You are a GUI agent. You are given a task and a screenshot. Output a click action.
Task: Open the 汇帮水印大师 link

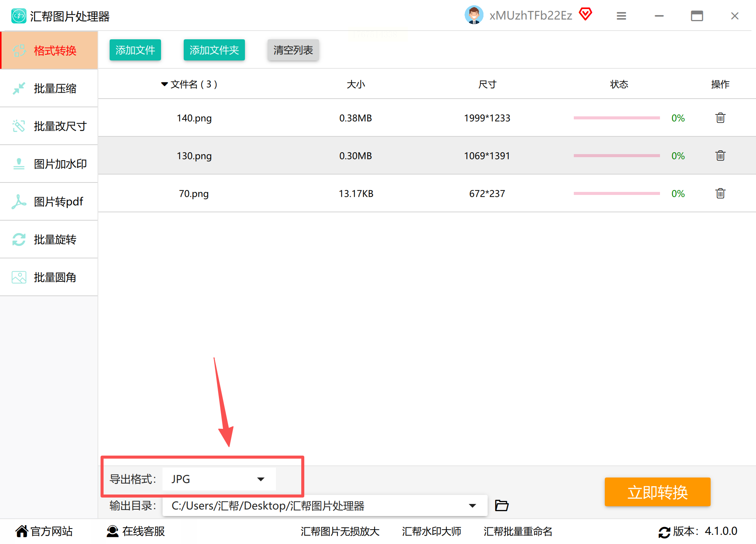pyautogui.click(x=431, y=532)
